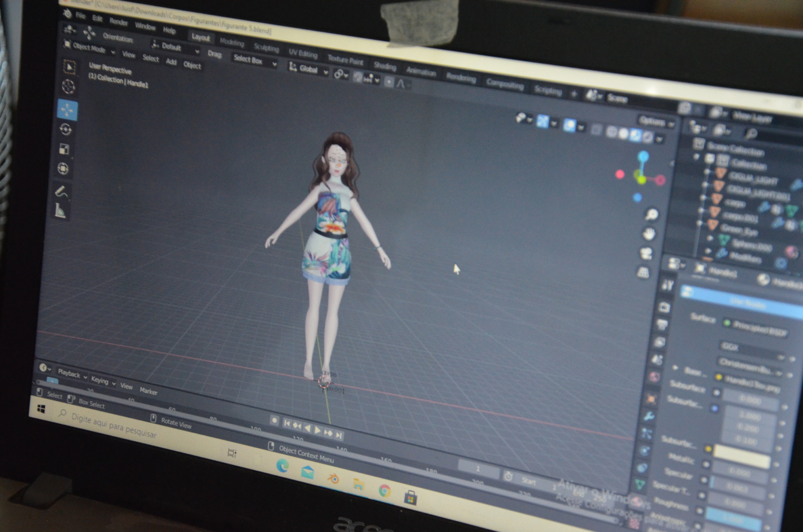The height and width of the screenshot is (532, 803).
Task: Toggle the camera view gizmo icon
Action: coord(646,253)
